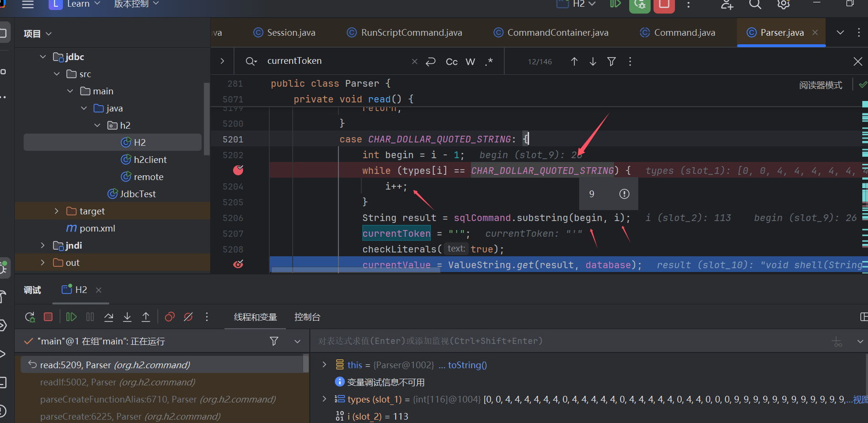This screenshot has height=423, width=868.
Task: Expand the 'this' Parser variable
Action: pos(325,364)
